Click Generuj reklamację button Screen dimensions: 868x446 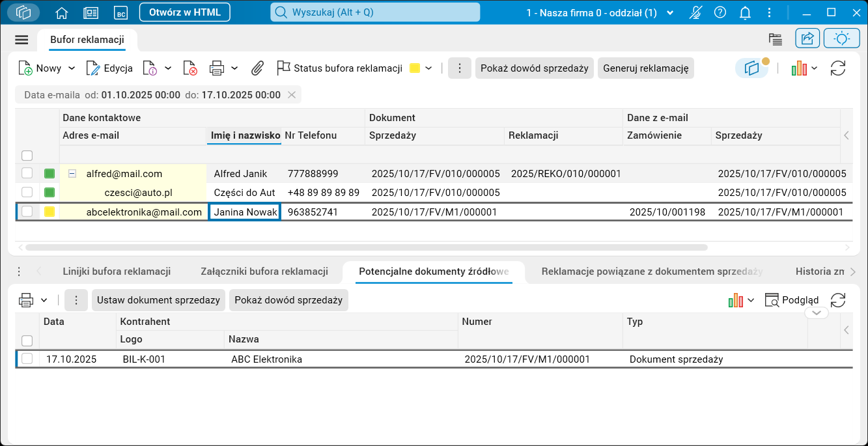click(646, 68)
